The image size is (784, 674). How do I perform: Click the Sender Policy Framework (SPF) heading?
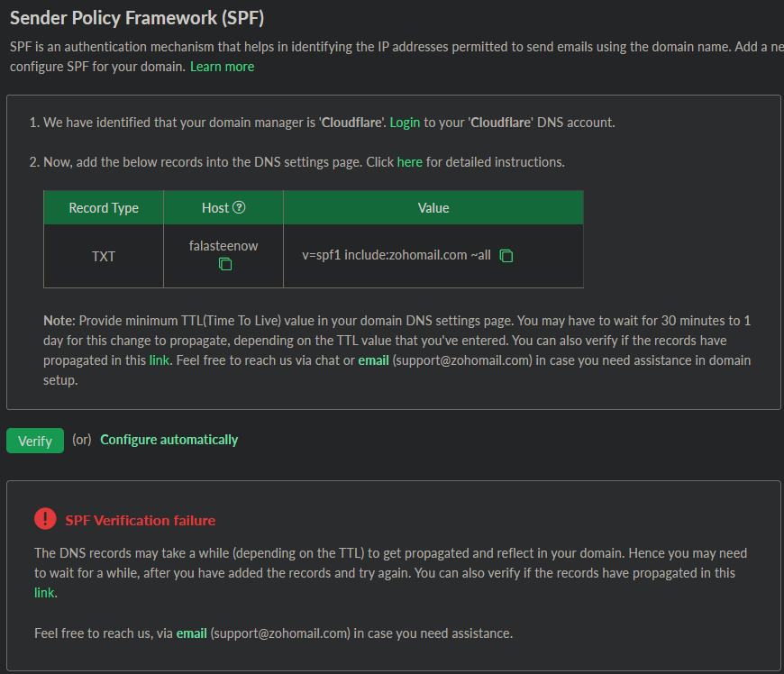[x=137, y=18]
